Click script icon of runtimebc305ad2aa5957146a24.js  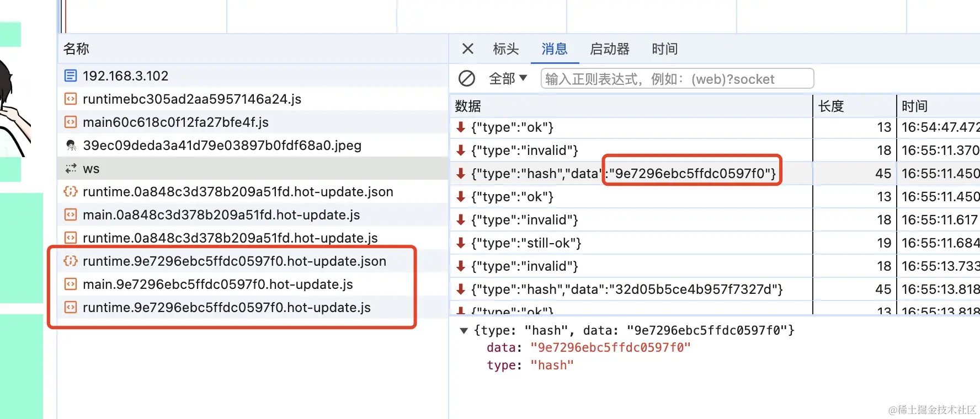point(71,99)
